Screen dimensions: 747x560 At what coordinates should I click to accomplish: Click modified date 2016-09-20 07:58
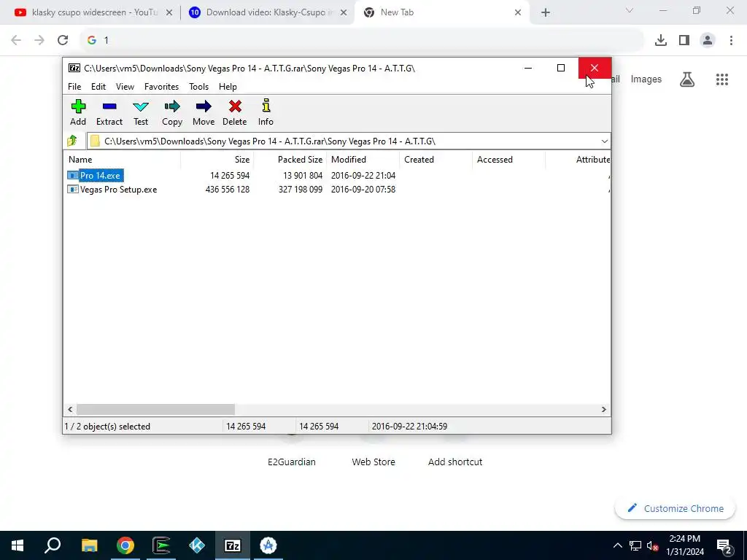click(x=363, y=190)
